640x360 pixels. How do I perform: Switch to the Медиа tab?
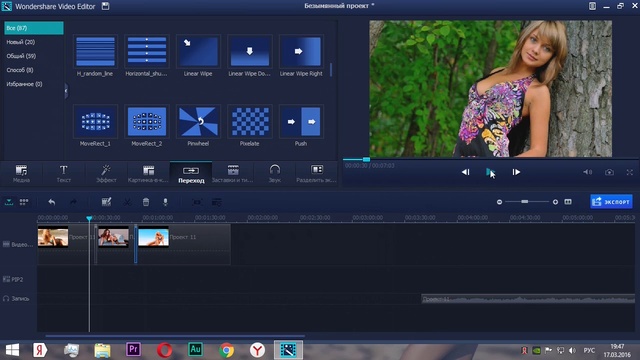coord(21,173)
